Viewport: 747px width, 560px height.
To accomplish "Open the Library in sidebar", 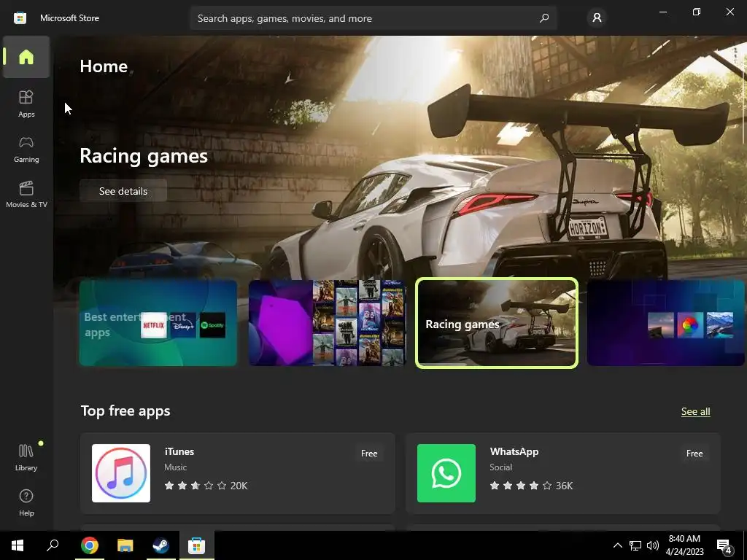I will click(26, 457).
